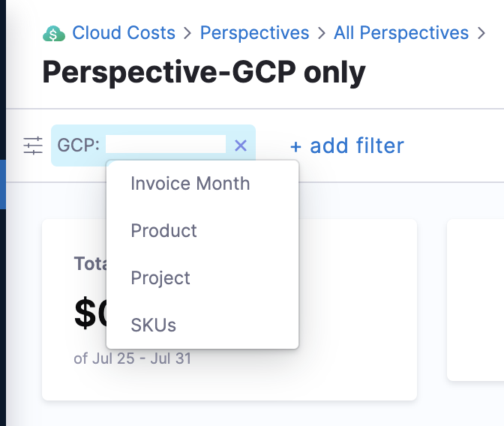Click the chevron after Perspectives breadcrumb
504x426 pixels.
point(322,33)
